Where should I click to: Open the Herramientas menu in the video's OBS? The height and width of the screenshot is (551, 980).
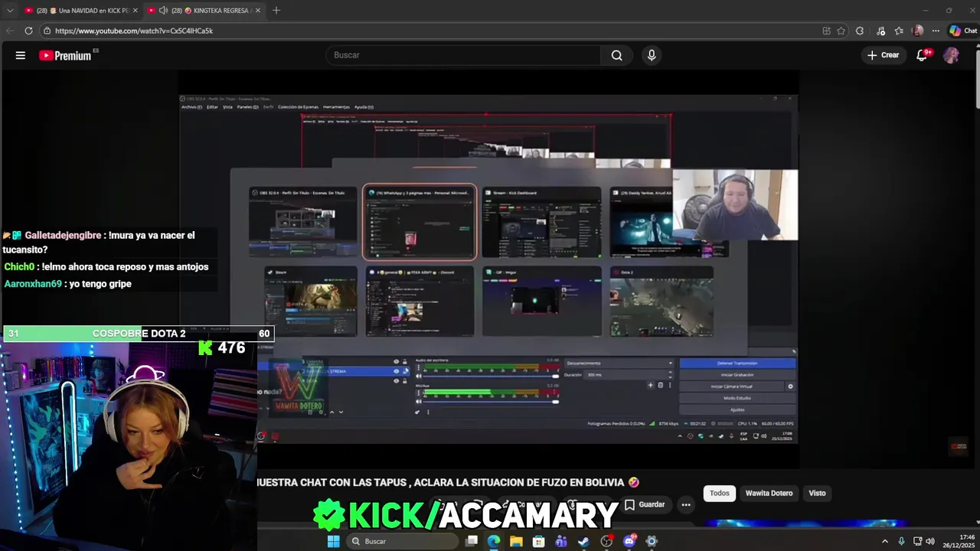coord(336,107)
